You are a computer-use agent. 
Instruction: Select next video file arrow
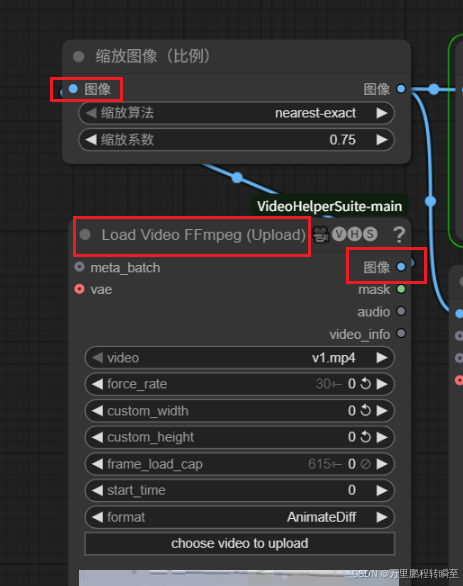pyautogui.click(x=382, y=358)
